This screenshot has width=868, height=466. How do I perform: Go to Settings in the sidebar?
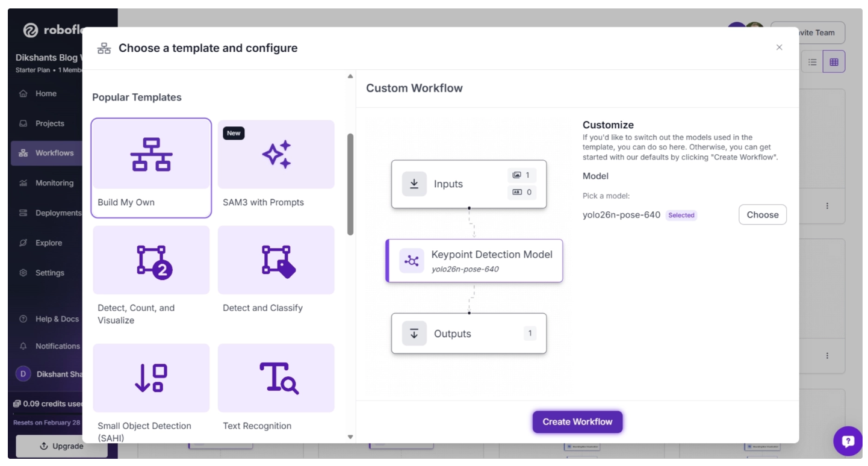(49, 273)
